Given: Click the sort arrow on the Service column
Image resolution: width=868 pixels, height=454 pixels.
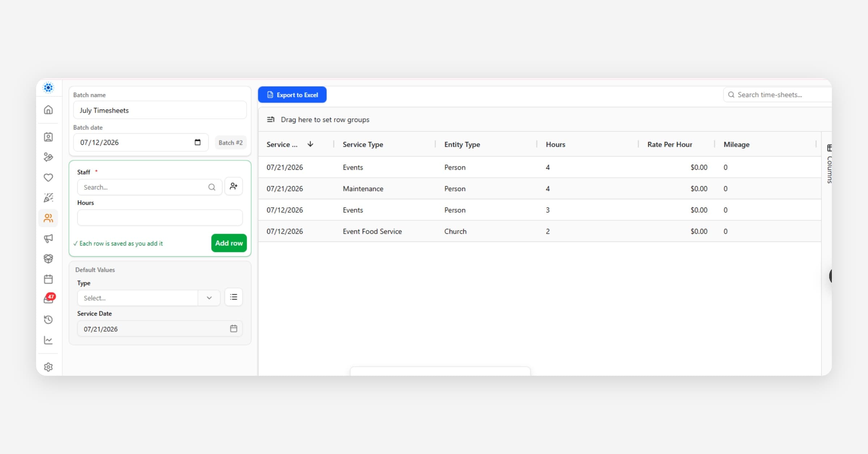Looking at the screenshot, I should pos(310,144).
